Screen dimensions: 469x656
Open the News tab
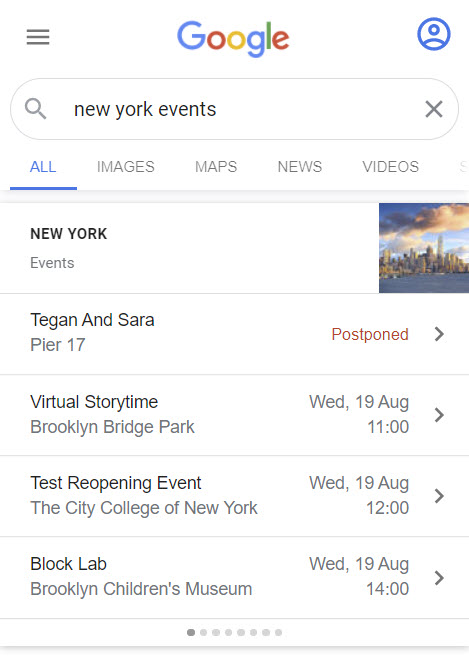coord(300,167)
